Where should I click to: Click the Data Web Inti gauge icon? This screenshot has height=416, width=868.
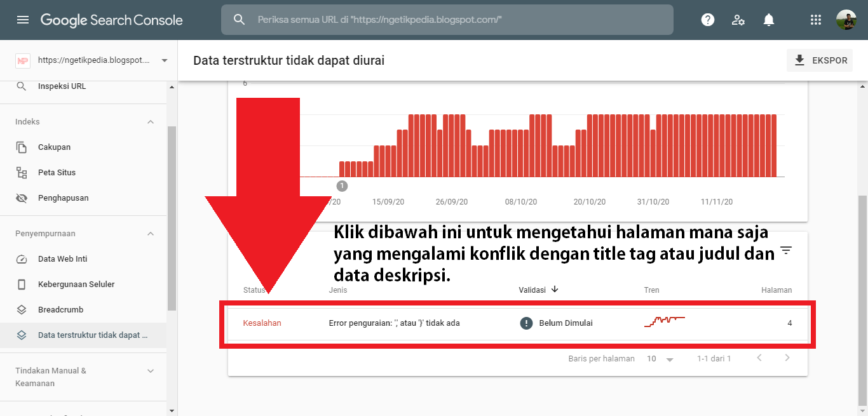pos(22,259)
